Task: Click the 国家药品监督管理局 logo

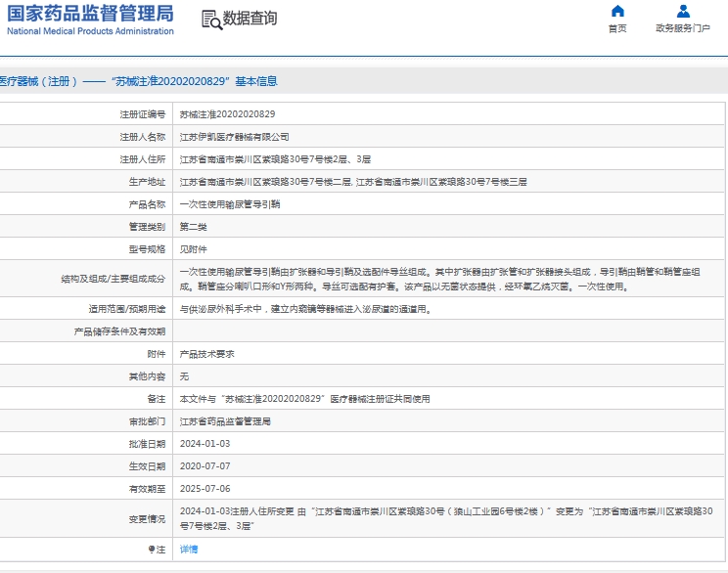Action: pyautogui.click(x=91, y=20)
